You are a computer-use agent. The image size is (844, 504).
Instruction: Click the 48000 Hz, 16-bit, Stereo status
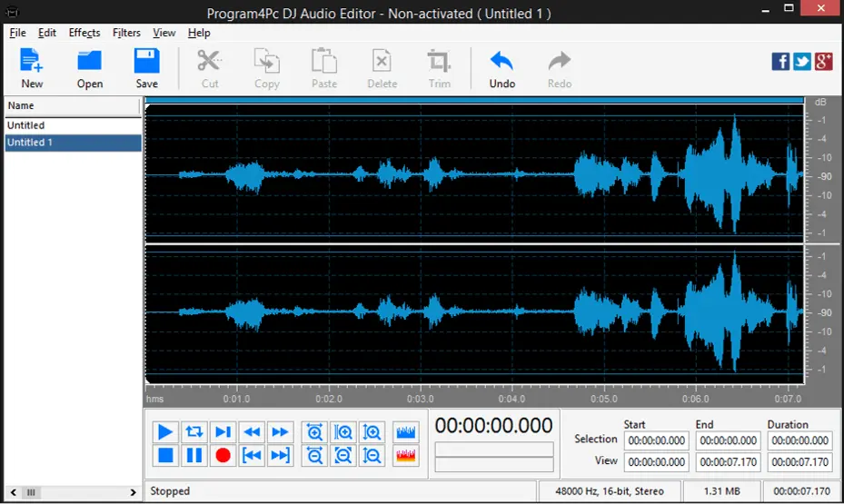pos(610,491)
